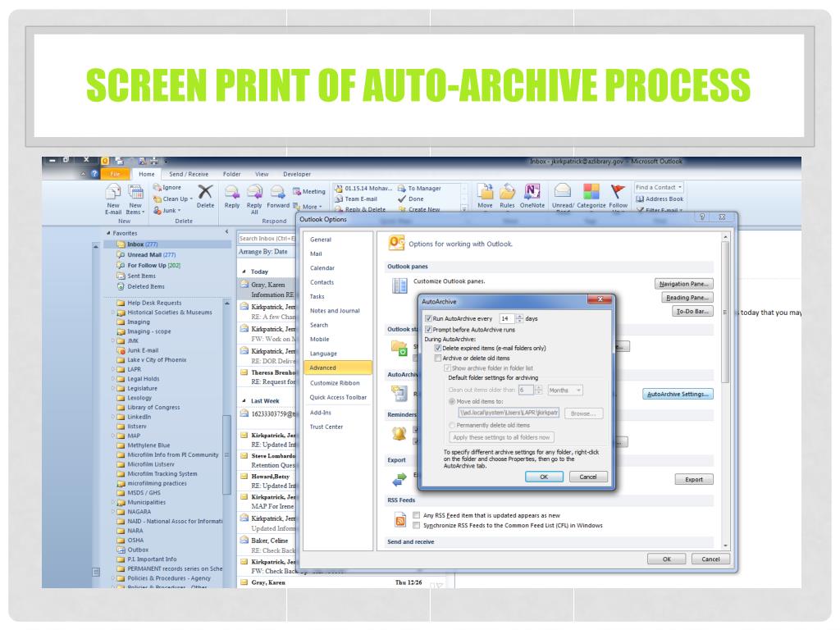The height and width of the screenshot is (630, 840).
Task: Click the Navigation Pane button
Action: [683, 284]
